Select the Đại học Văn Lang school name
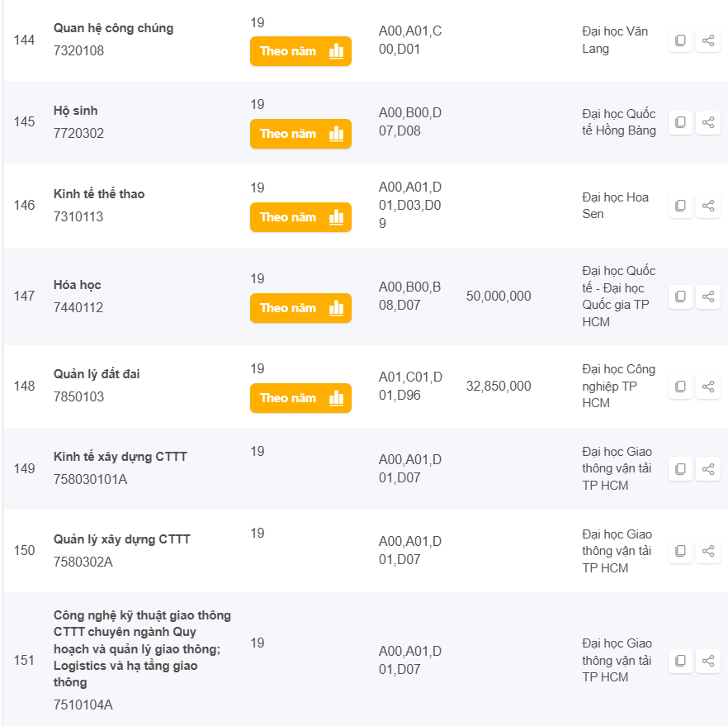 [615, 40]
